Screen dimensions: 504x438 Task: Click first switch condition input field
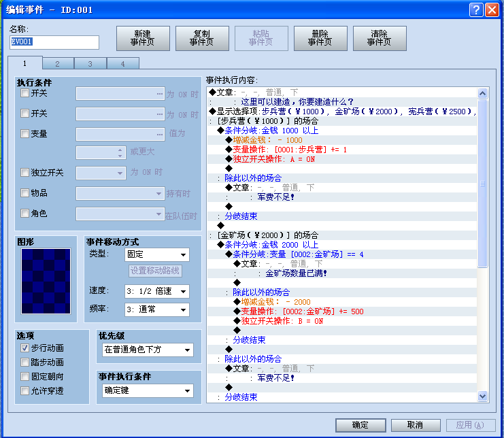click(x=120, y=93)
